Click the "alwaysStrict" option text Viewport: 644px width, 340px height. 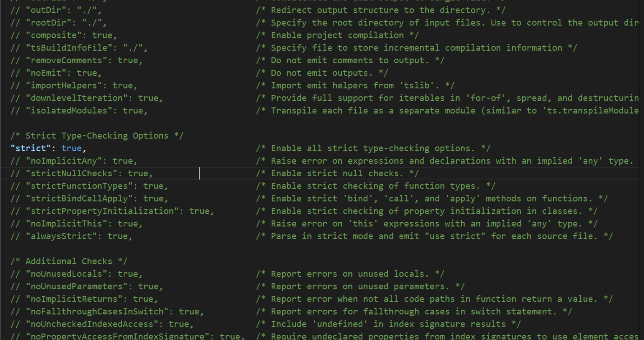pyautogui.click(x=72, y=236)
